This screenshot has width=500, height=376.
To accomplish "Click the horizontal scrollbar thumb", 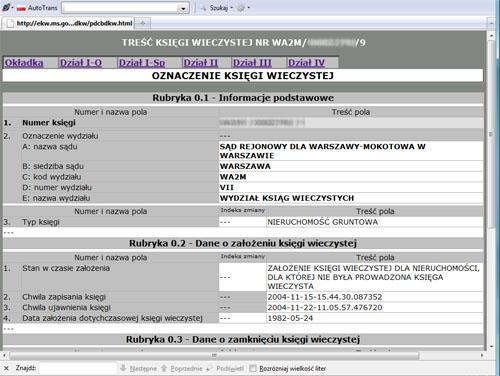I will [214, 355].
